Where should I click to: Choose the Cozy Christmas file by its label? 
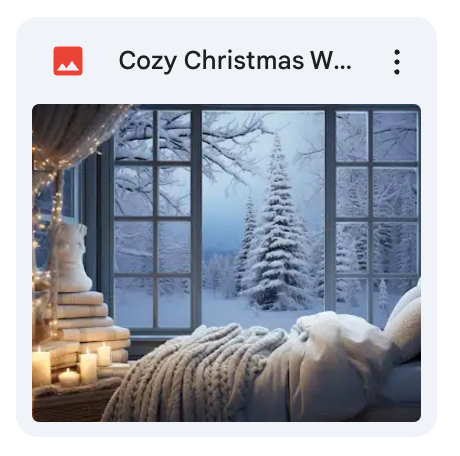(x=235, y=61)
